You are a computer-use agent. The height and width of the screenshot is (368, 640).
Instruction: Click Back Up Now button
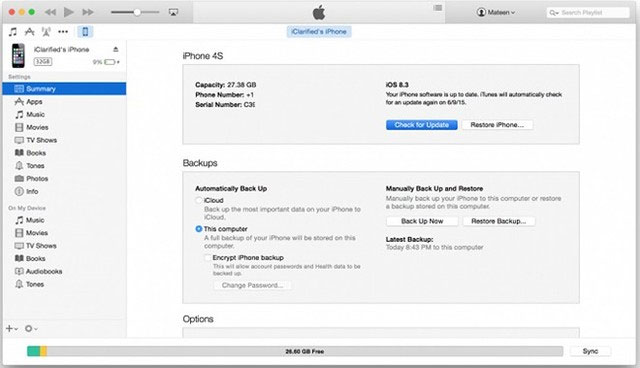[x=422, y=221]
